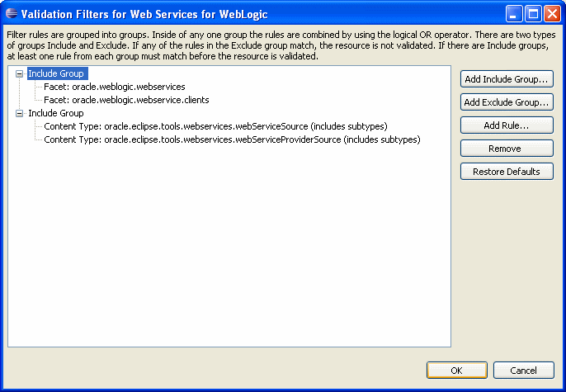Select the second Include Group entry
This screenshot has width=566, height=392.
(56, 113)
